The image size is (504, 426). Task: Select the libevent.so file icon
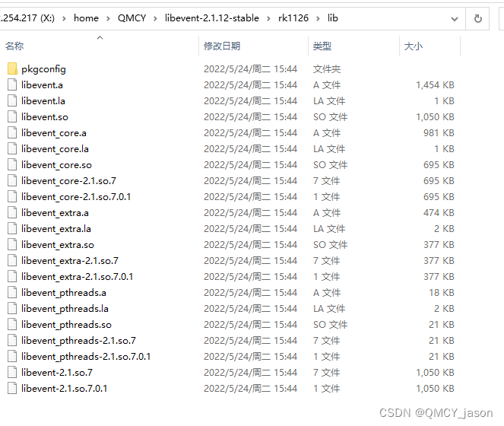coord(12,116)
